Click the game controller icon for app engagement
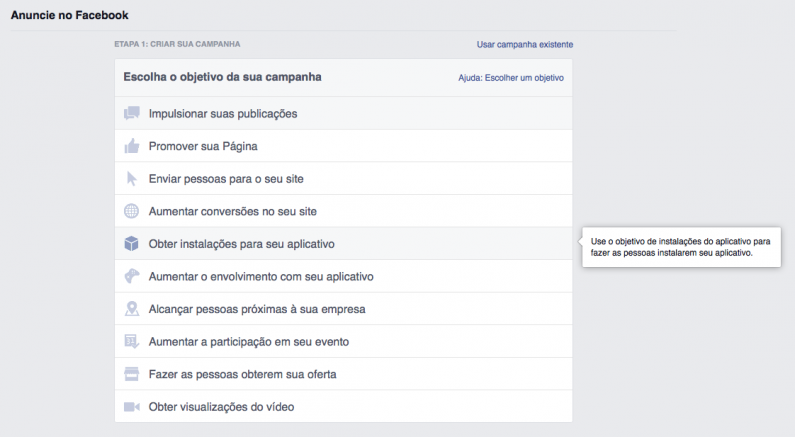The image size is (795, 437). click(132, 276)
